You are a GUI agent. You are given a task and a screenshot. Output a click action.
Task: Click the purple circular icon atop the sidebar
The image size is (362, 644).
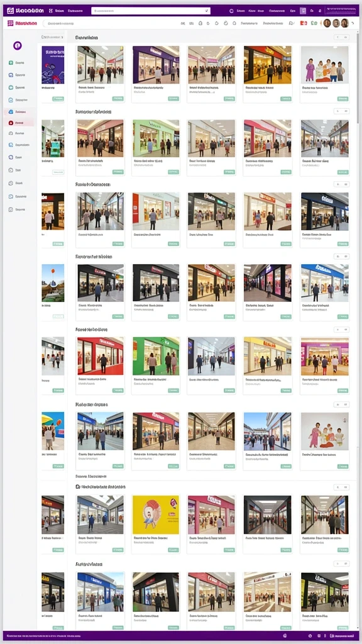click(17, 45)
